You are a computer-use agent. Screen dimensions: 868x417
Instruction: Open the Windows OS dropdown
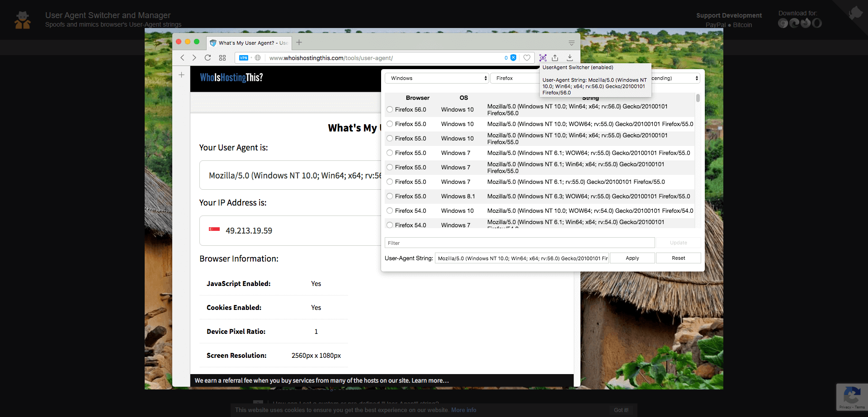click(x=436, y=78)
